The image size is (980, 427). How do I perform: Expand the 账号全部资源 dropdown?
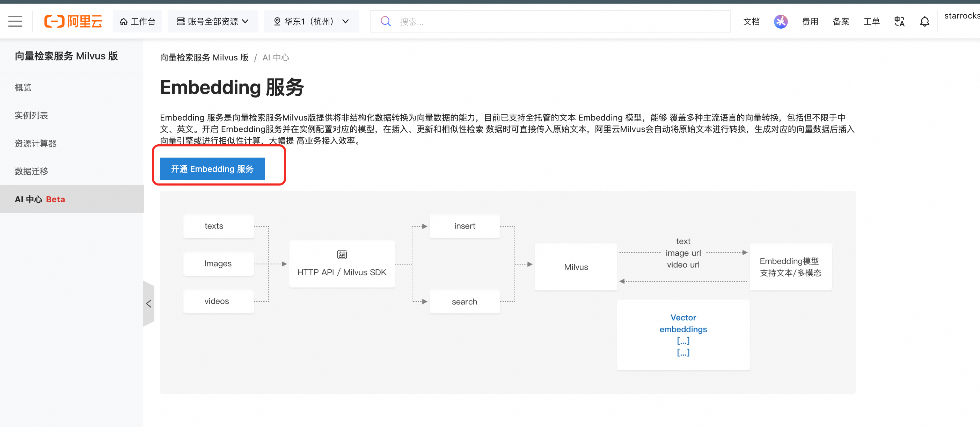click(x=213, y=21)
